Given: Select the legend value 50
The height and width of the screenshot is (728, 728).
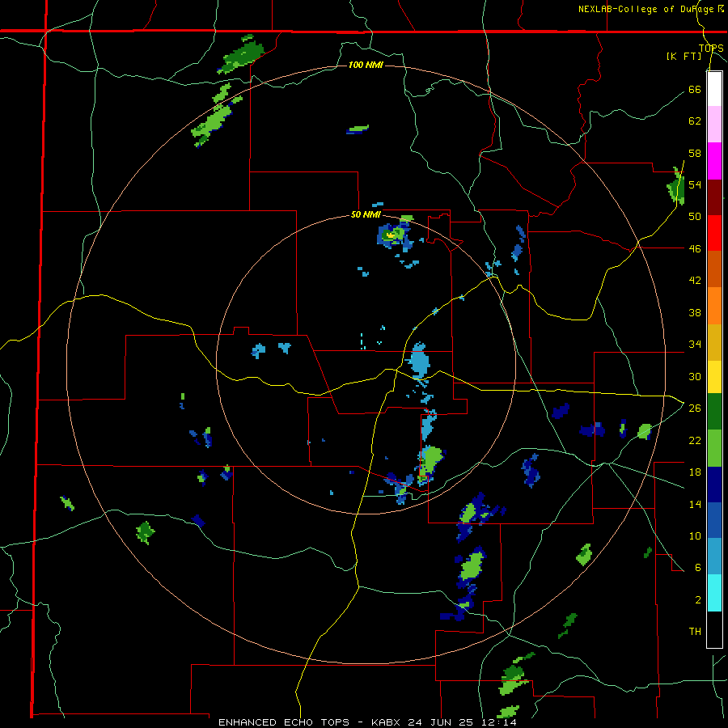Looking at the screenshot, I should 695,216.
